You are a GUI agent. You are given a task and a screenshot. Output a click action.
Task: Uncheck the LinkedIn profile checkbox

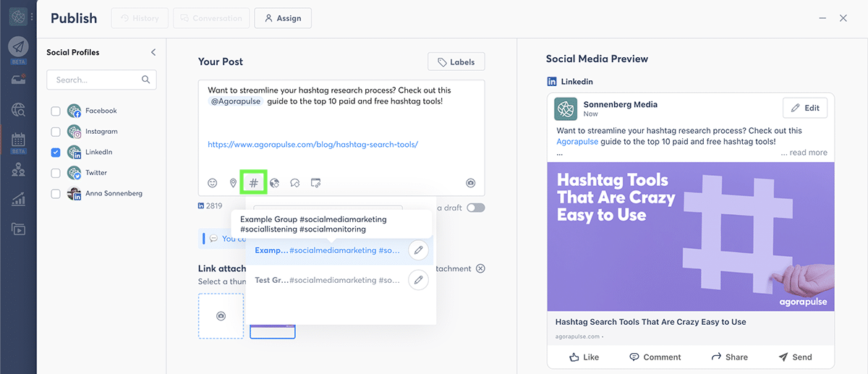(56, 152)
